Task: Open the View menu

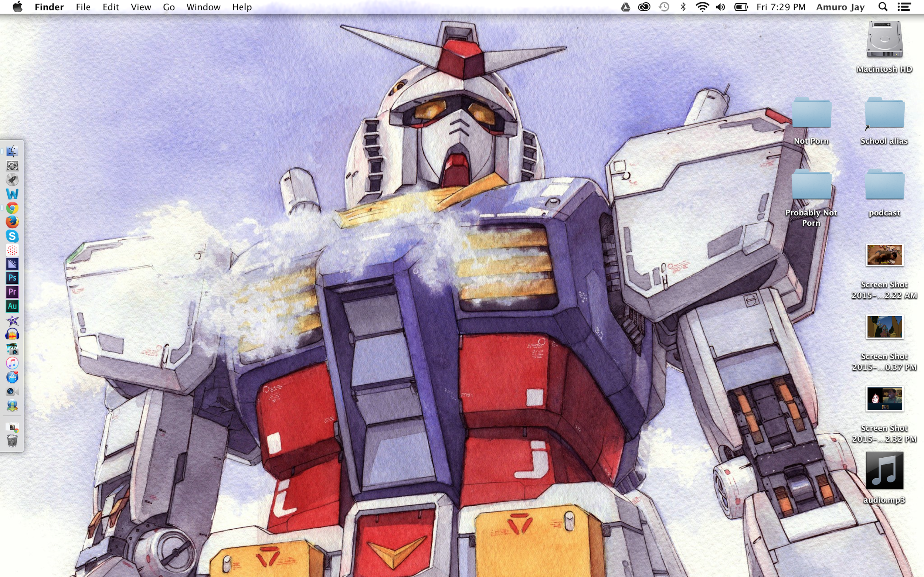Action: pyautogui.click(x=141, y=7)
